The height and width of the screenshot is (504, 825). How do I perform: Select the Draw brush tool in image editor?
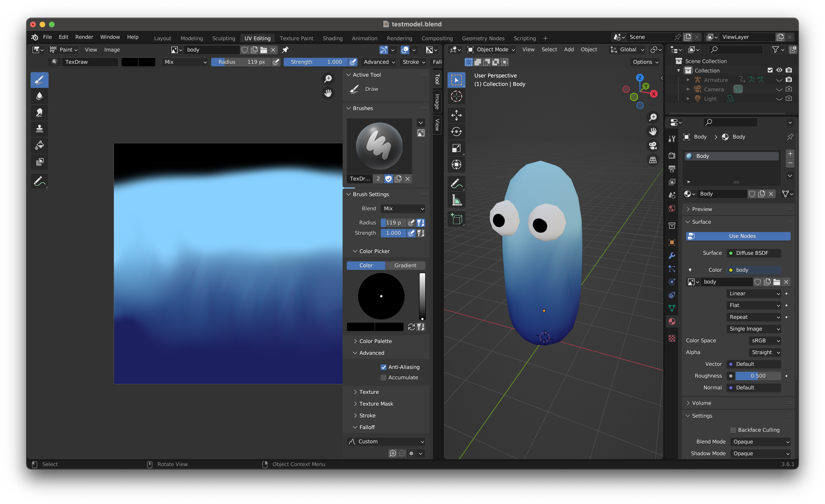coord(40,80)
